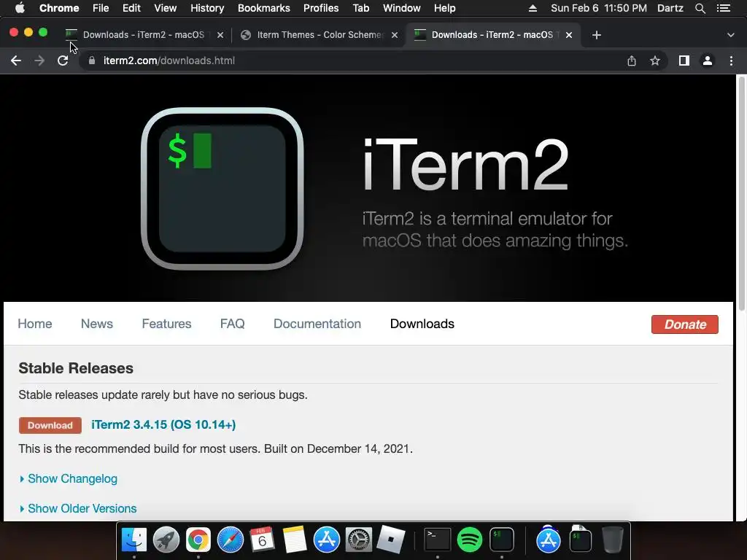Bookmark this page with the star
747x560 pixels.
tap(655, 61)
